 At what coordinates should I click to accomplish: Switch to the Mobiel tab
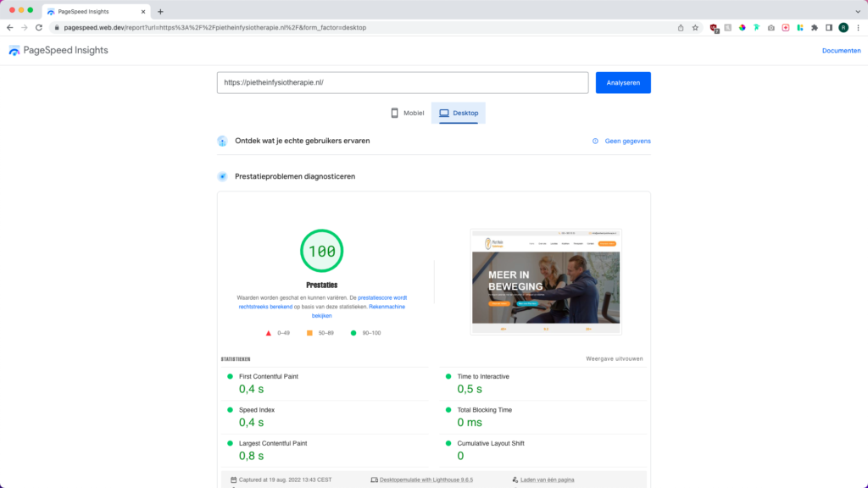407,113
